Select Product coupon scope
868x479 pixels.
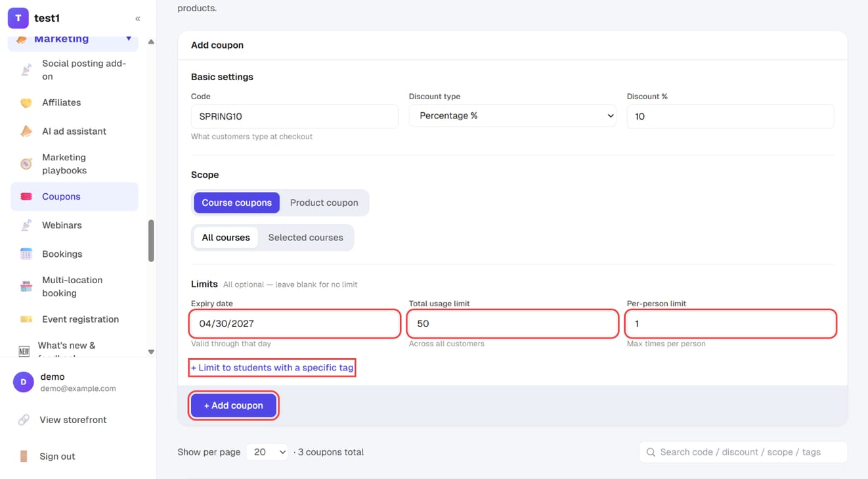[324, 202]
